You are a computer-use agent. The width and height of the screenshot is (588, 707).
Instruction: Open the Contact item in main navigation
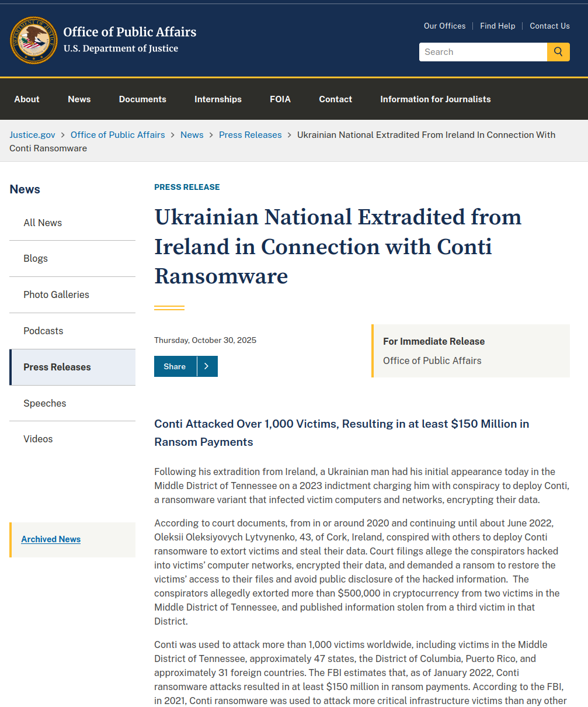coord(335,99)
